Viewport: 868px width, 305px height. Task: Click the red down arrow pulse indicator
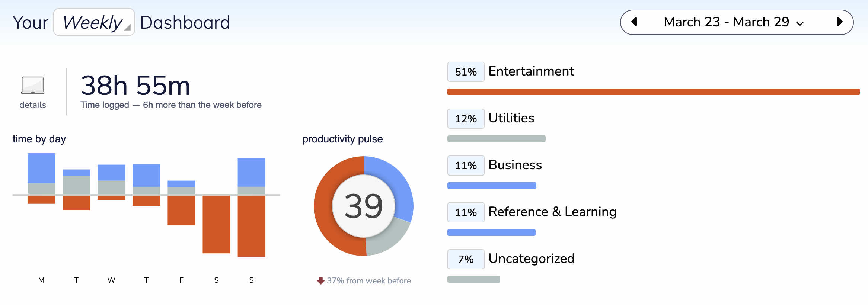(320, 281)
